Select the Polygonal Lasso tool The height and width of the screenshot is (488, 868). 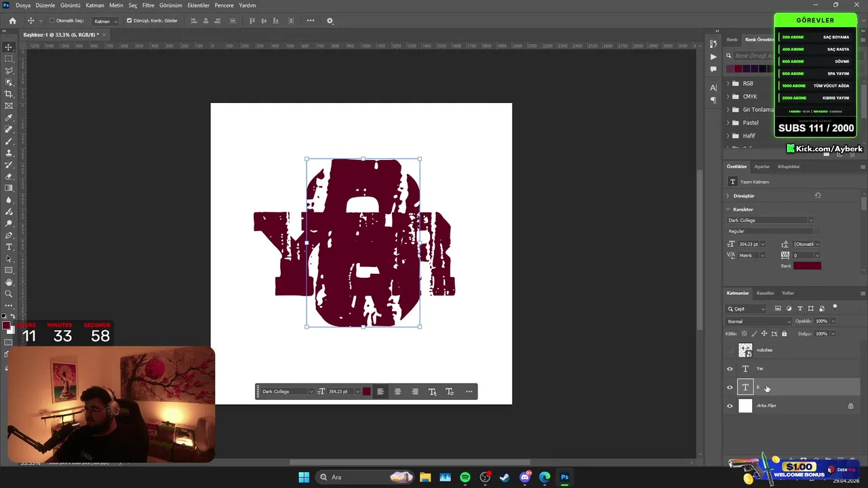click(x=9, y=70)
